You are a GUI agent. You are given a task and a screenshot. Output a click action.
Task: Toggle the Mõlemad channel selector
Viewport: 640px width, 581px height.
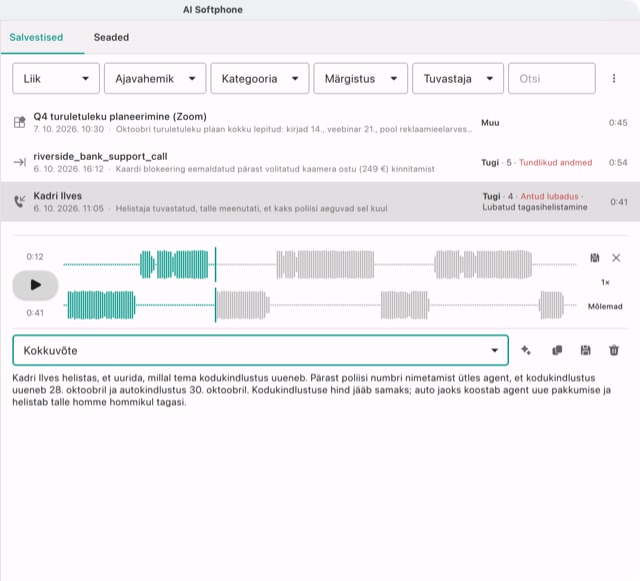(605, 306)
